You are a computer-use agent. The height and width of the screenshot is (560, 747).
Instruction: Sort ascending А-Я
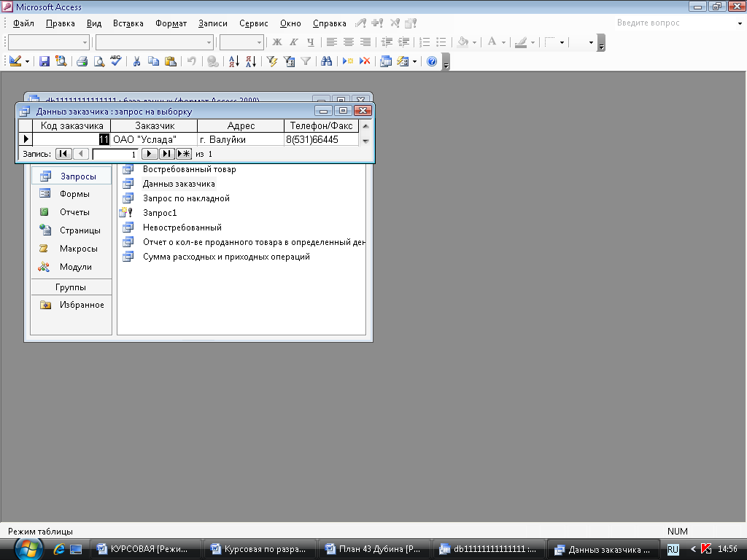coord(234,61)
